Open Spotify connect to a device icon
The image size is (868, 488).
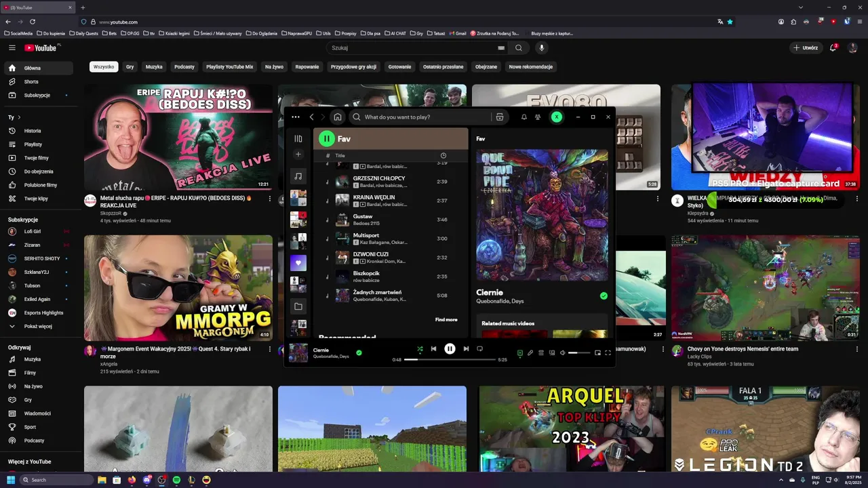(552, 352)
